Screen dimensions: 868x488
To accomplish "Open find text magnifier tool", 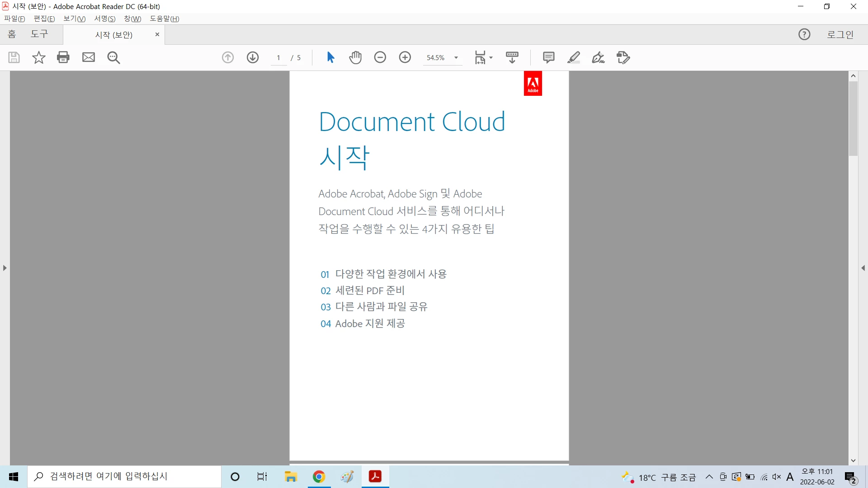I will (113, 57).
